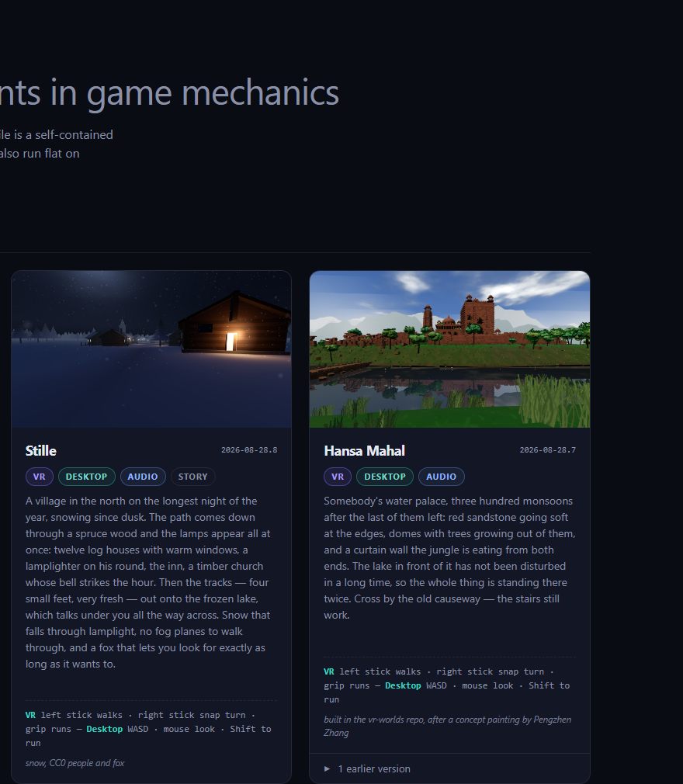Image resolution: width=683 pixels, height=784 pixels.
Task: Select the DESKTOP tag on Hansa Mahal
Action: pyautogui.click(x=385, y=477)
